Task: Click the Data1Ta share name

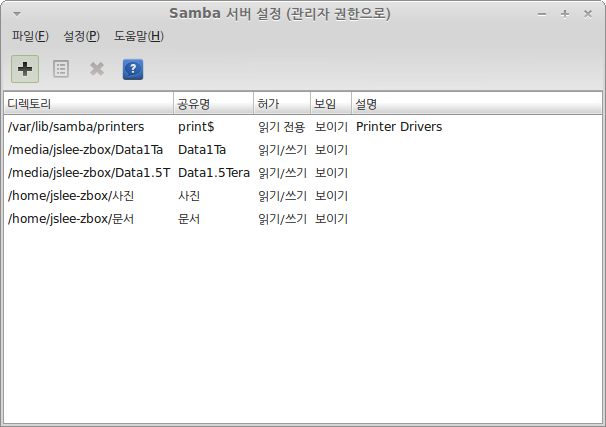Action: click(202, 150)
